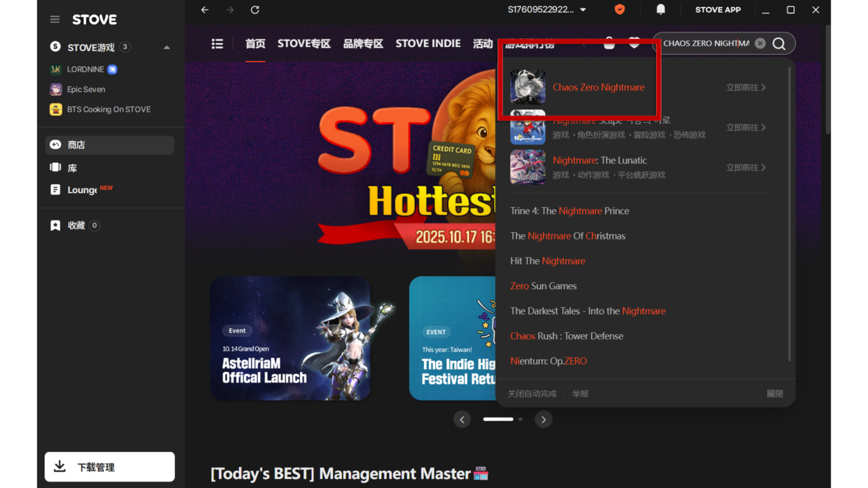Click the 举报 report link

580,394
